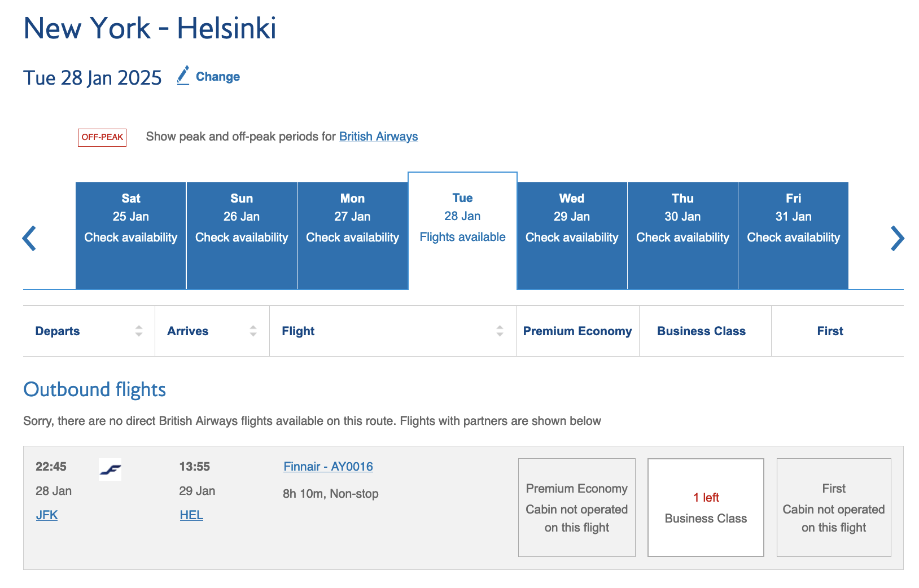919x588 pixels.
Task: Open the British Airways peak periods link
Action: click(378, 136)
